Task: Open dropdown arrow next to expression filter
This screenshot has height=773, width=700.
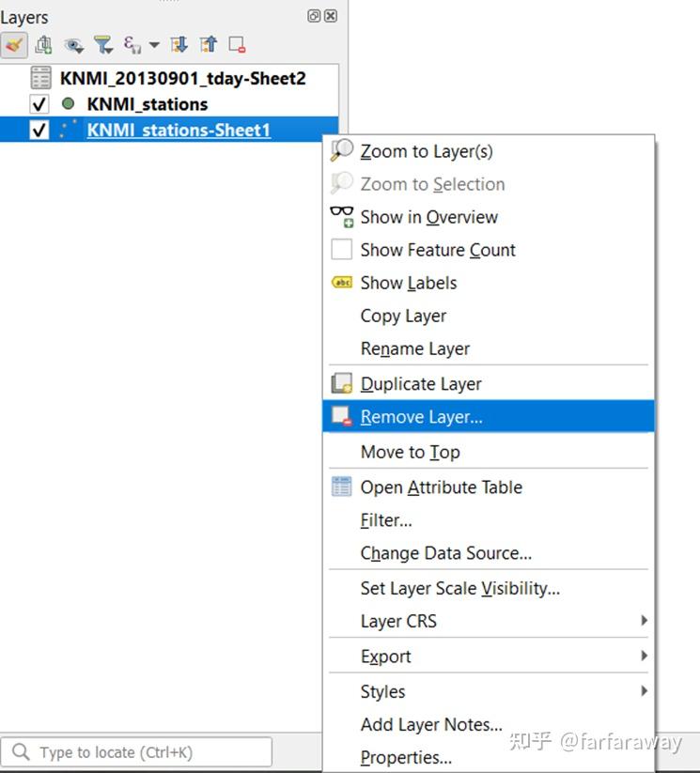Action: [x=154, y=44]
